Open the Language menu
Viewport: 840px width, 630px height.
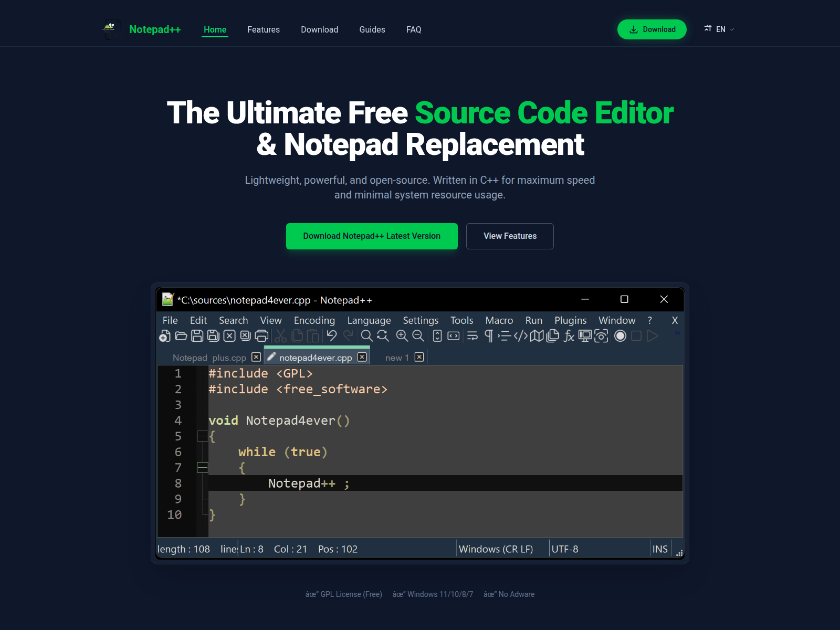[x=369, y=320]
